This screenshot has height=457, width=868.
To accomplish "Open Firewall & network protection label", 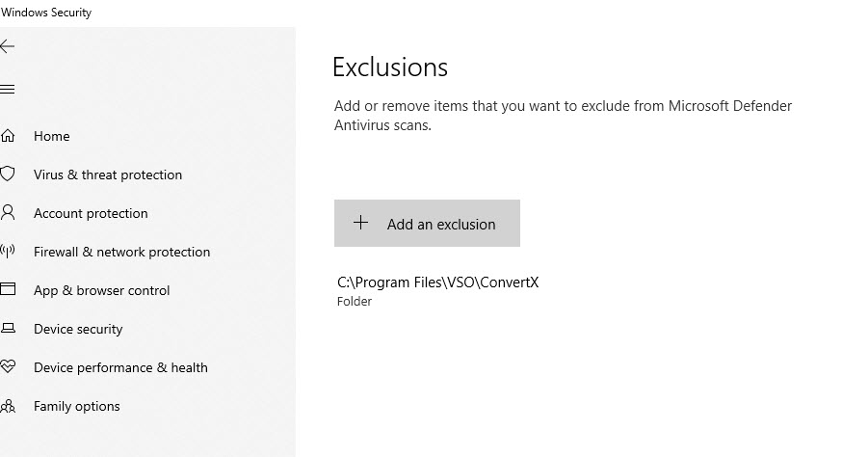I will 121,252.
